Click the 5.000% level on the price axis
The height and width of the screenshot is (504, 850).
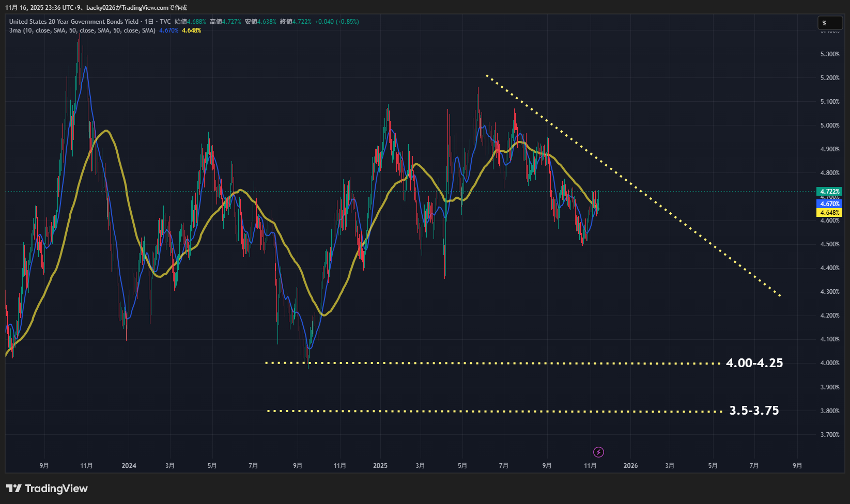(x=830, y=125)
